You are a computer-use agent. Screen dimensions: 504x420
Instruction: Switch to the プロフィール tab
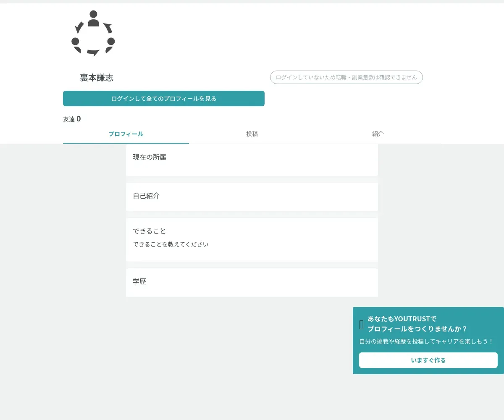tap(126, 134)
